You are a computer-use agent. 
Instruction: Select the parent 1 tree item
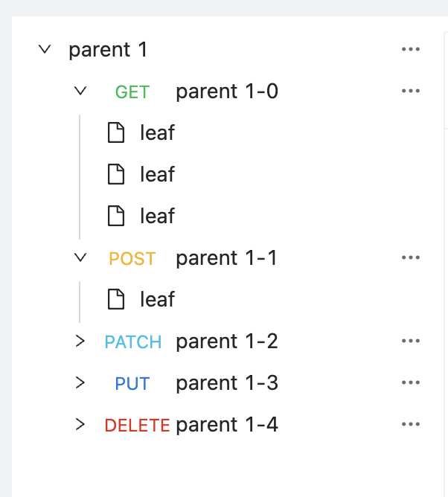click(x=108, y=49)
